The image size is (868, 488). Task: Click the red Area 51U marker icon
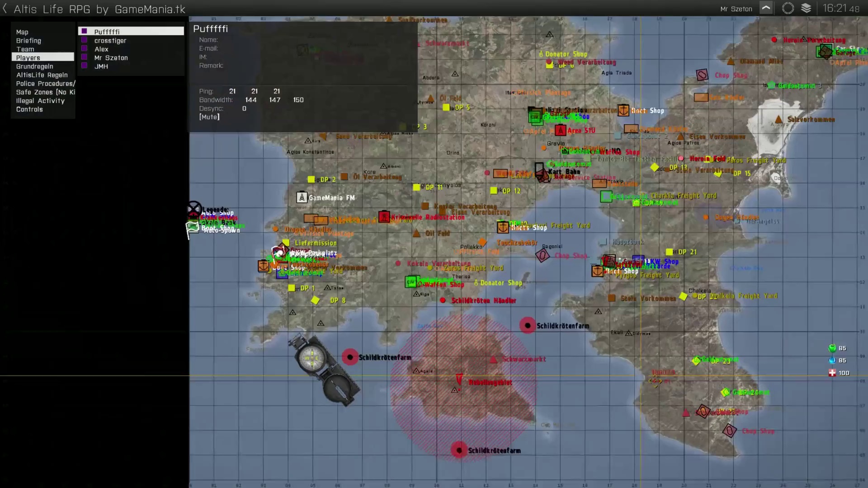(561, 131)
